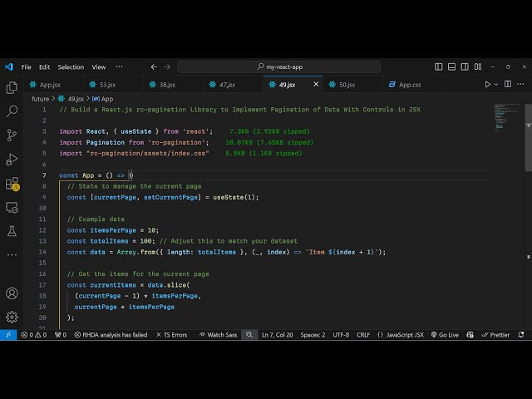This screenshot has width=532, height=399.
Task: Expand the title bar overflow menu (…)
Action: point(119,67)
